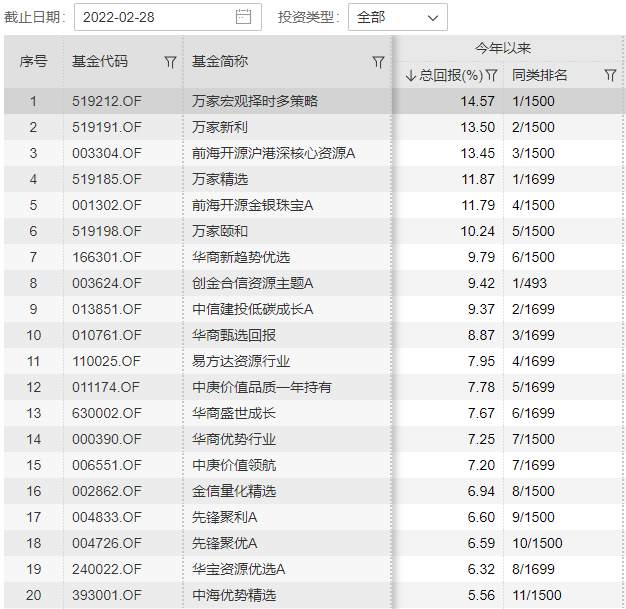Filter the 基金代码 column
Image resolution: width=626 pixels, height=609 pixels.
pos(170,62)
